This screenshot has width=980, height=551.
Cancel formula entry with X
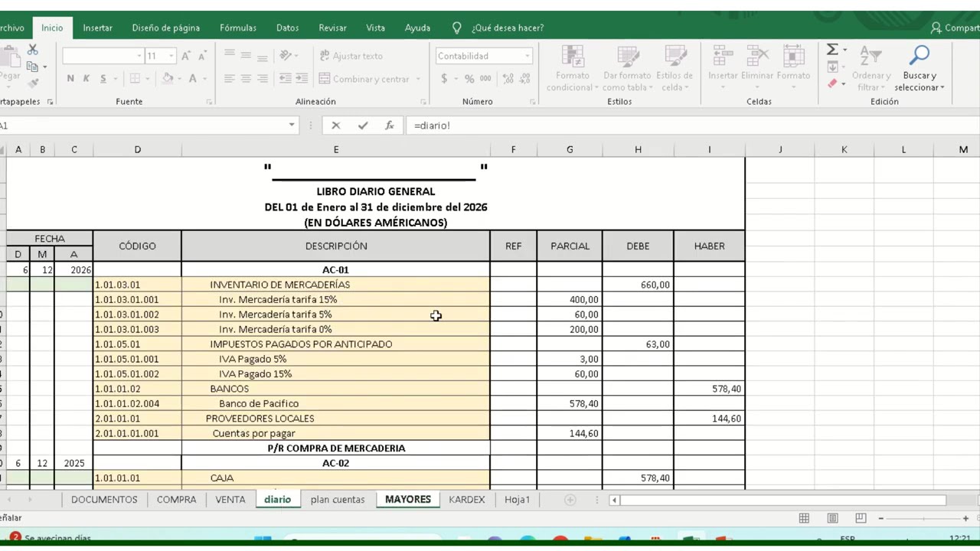(x=335, y=126)
